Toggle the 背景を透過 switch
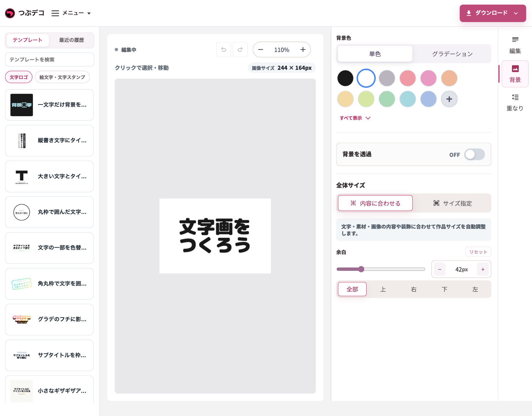Image resolution: width=532 pixels, height=416 pixels. coord(474,155)
